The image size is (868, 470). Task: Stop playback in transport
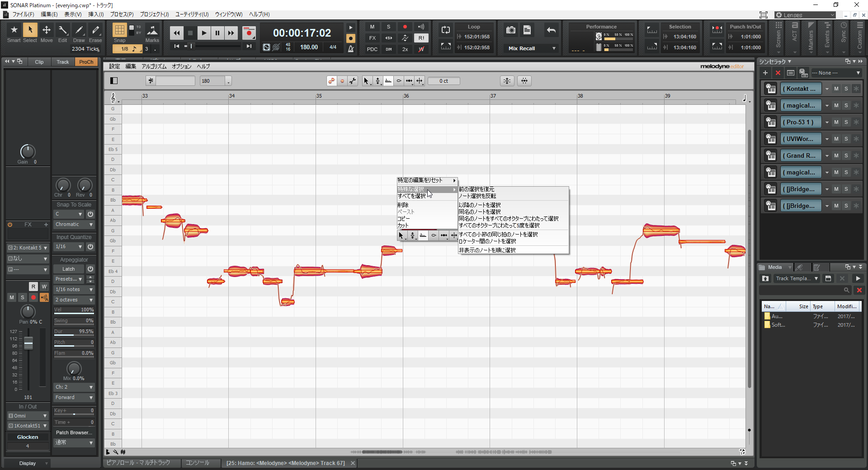coord(190,33)
